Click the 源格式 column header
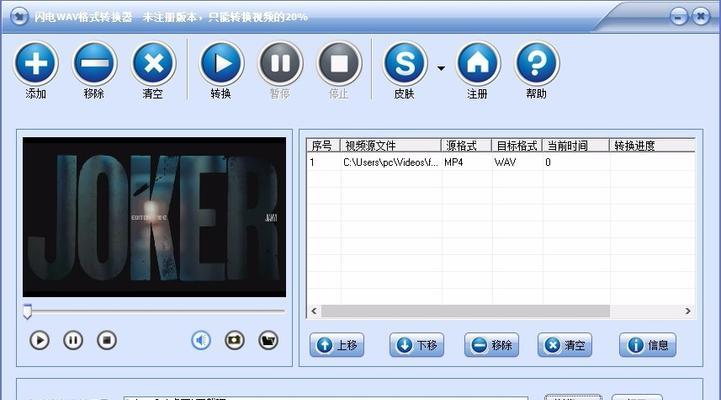This screenshot has width=721, height=400. coord(466,146)
